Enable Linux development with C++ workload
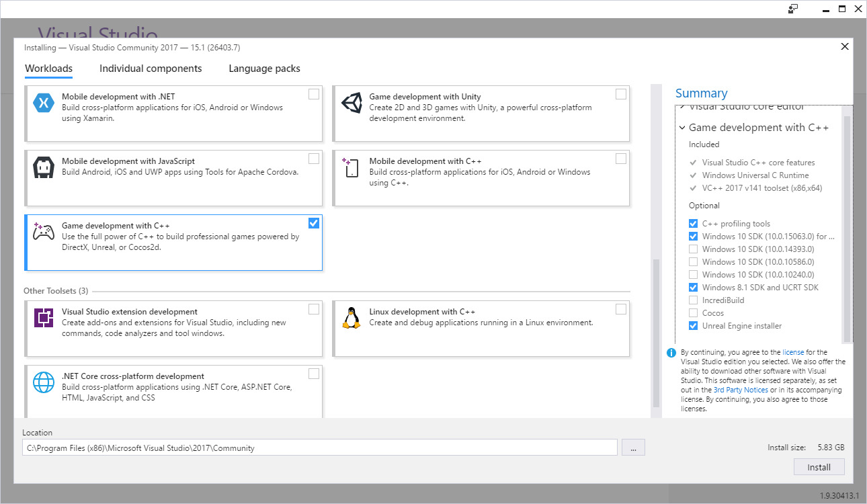867x504 pixels. [621, 309]
